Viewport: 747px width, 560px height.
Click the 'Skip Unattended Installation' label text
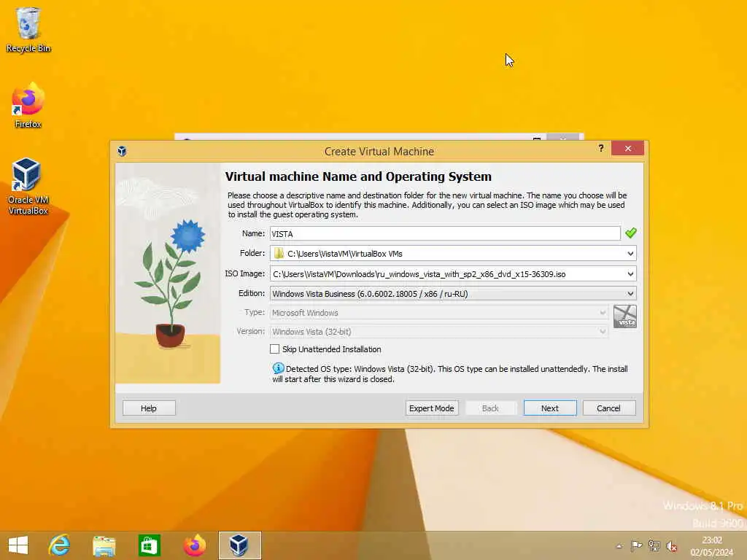point(332,349)
